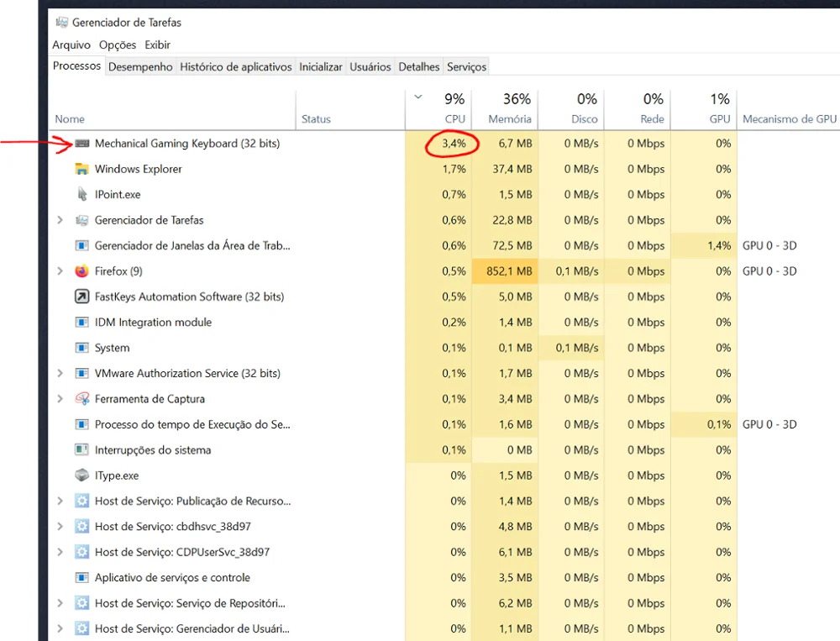Expand Host de Serviço: Publicação de Recurso
This screenshot has width=840, height=641.
coord(60,501)
